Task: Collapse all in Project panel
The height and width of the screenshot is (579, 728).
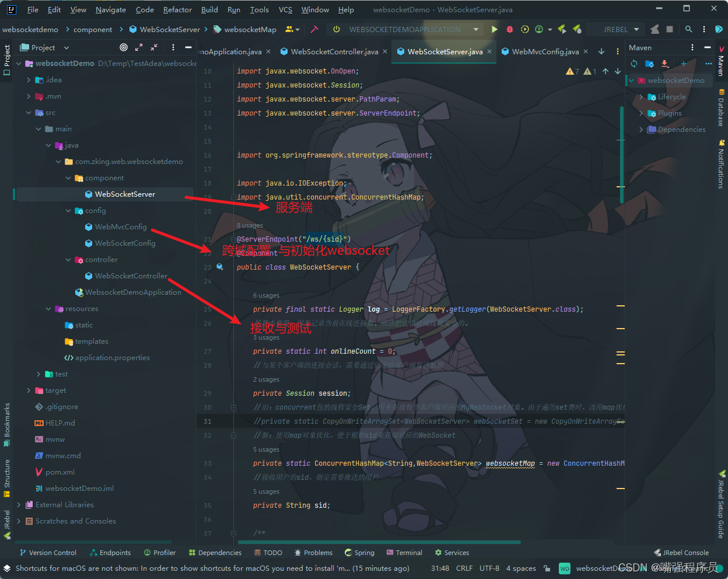Action: click(154, 47)
